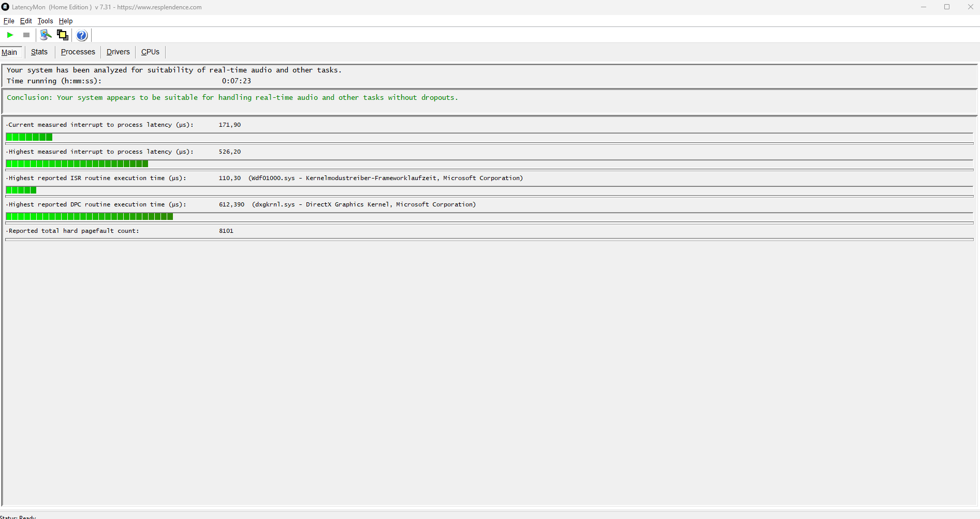The image size is (980, 519).
Task: Click the 'Highest reported DPC routine execution time' label
Action: (x=96, y=205)
